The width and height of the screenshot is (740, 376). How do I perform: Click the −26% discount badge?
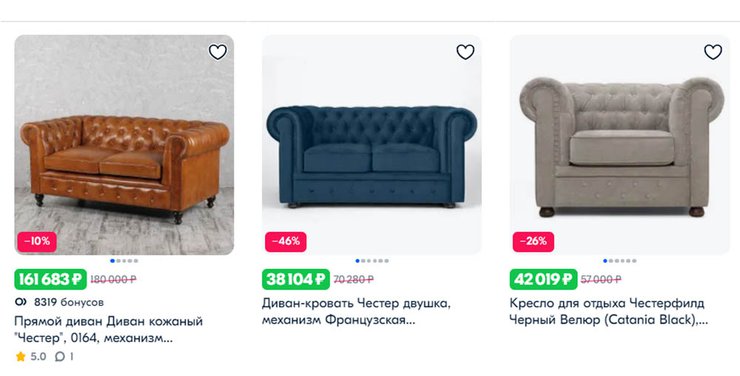click(x=533, y=242)
